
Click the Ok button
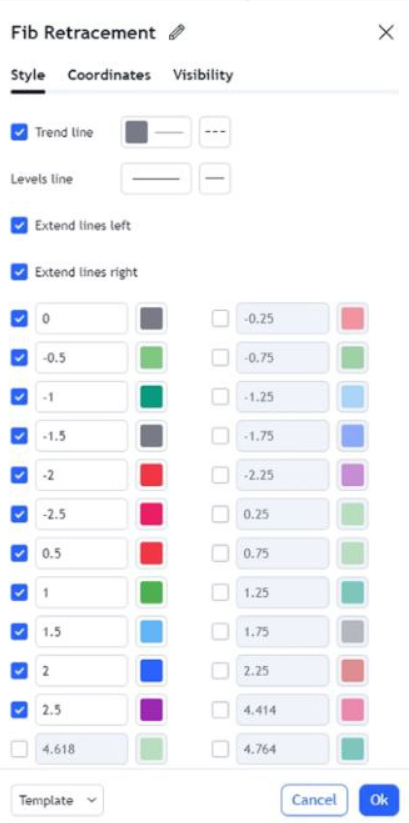pyautogui.click(x=379, y=800)
